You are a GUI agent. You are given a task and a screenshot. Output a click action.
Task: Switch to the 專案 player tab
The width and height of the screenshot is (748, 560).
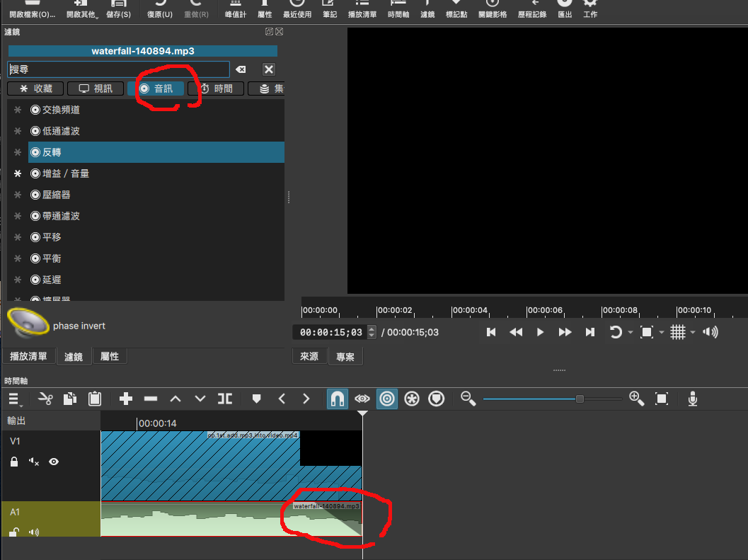345,357
